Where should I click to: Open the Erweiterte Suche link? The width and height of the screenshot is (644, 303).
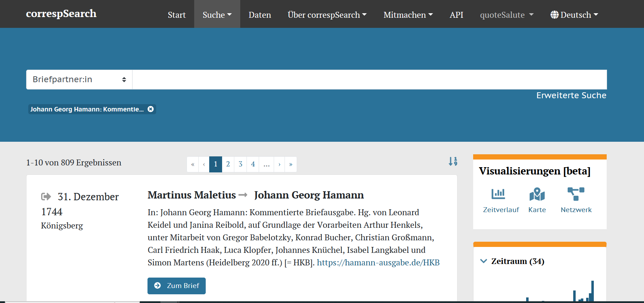click(571, 95)
